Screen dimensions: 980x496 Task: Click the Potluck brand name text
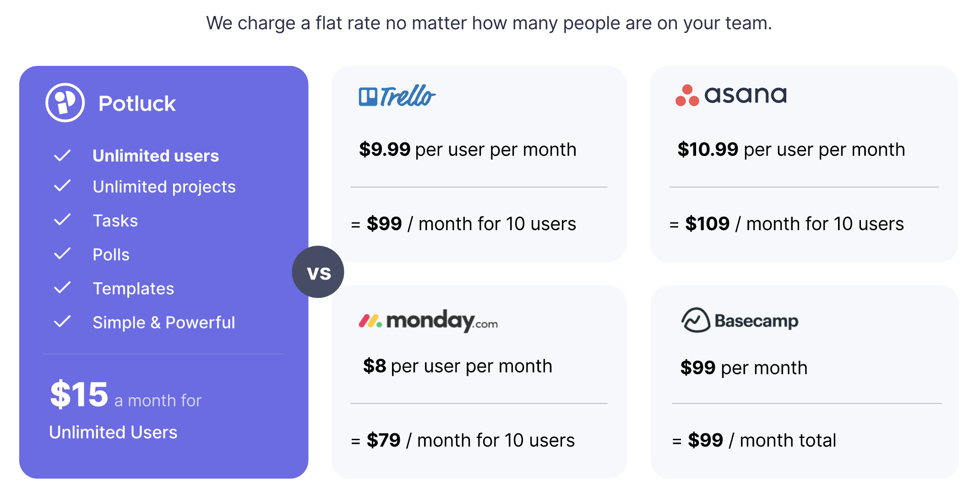click(137, 103)
